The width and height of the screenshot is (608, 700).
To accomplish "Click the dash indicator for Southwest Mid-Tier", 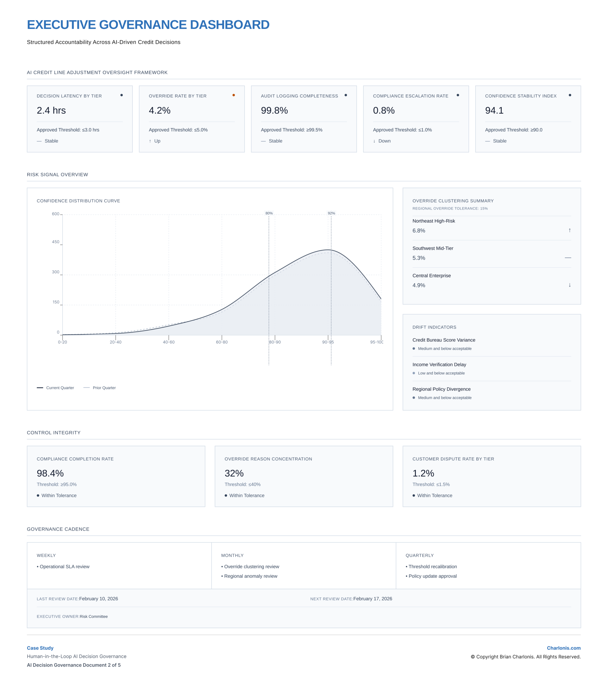I will [x=569, y=258].
